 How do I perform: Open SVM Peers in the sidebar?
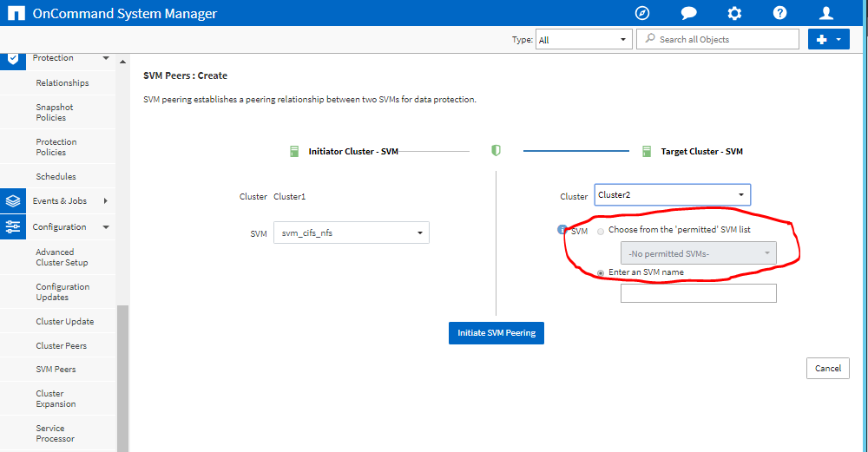56,370
